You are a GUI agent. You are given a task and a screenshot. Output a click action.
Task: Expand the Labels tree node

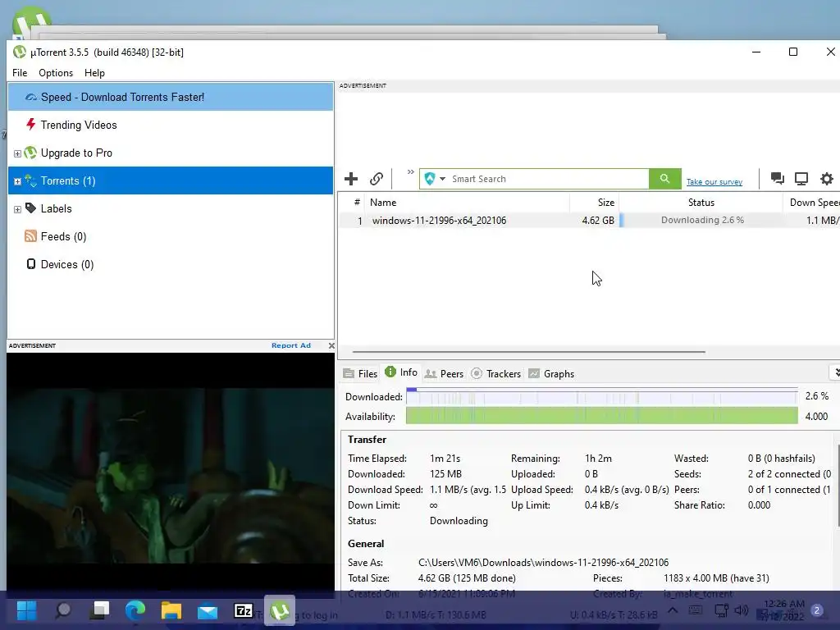tap(17, 209)
